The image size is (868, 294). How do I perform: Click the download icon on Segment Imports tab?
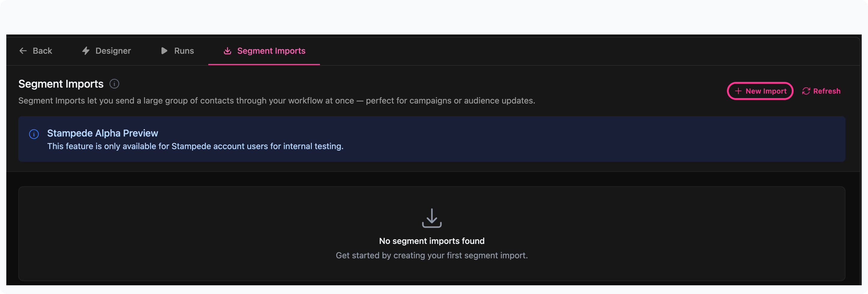tap(228, 51)
